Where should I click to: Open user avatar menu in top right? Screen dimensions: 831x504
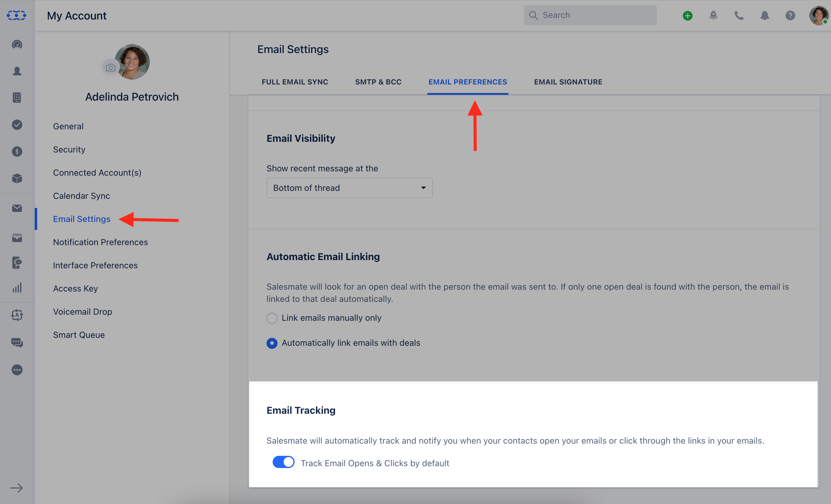(x=818, y=16)
